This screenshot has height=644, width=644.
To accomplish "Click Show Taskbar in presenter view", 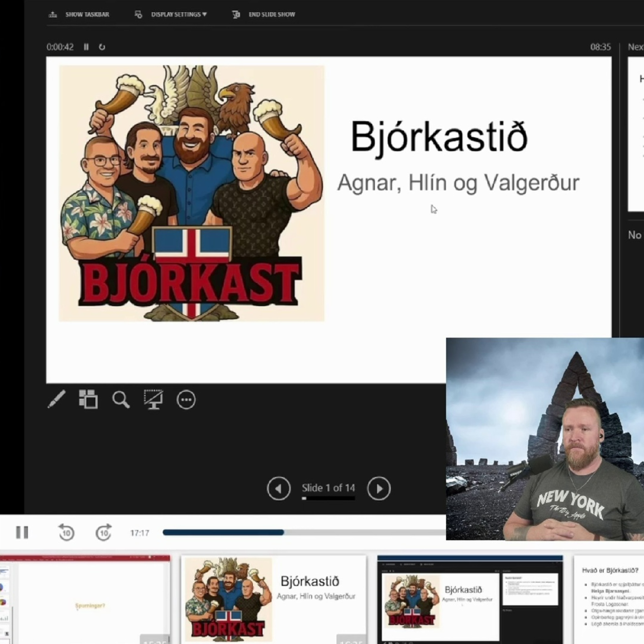I will pos(79,14).
